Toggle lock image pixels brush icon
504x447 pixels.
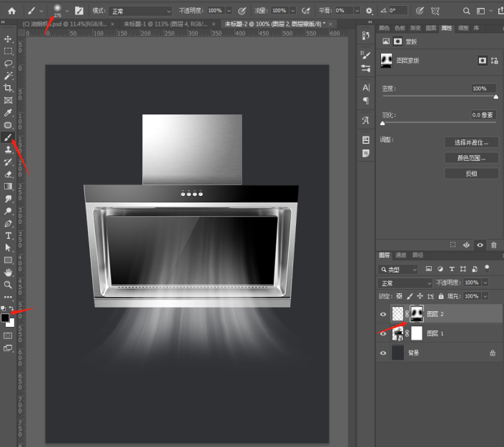tap(410, 296)
